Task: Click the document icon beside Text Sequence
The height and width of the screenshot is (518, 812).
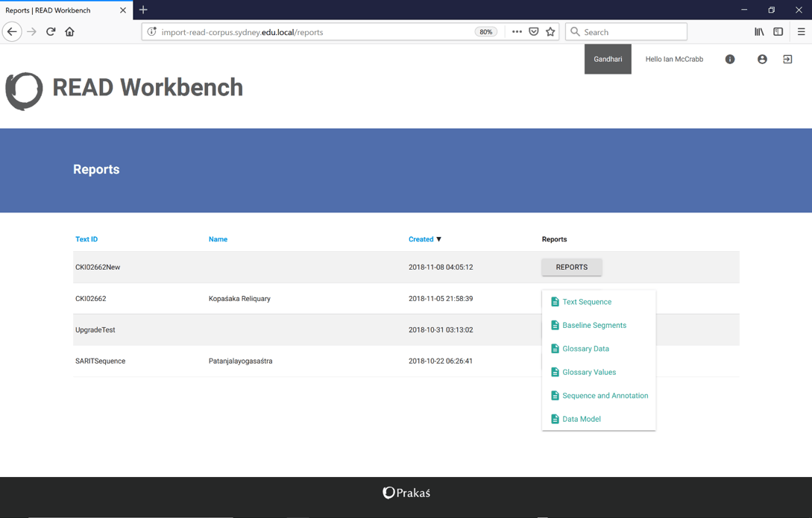Action: point(555,302)
